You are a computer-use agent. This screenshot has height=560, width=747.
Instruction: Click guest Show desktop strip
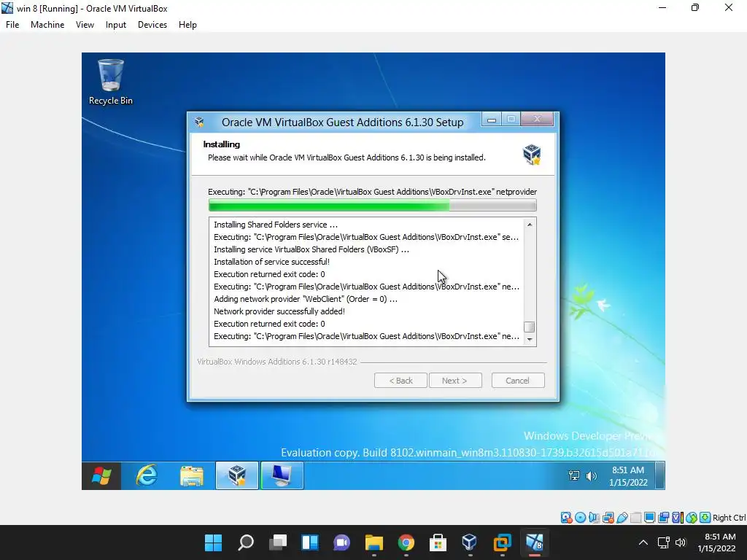tap(659, 475)
